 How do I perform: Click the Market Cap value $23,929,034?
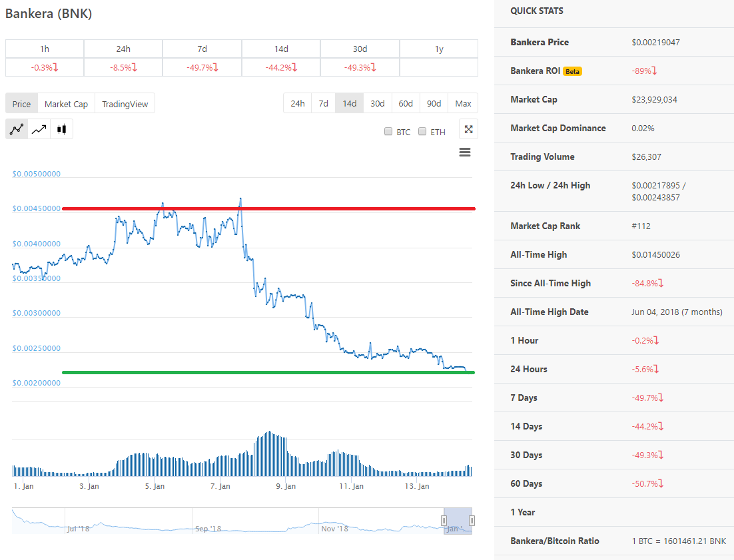pyautogui.click(x=654, y=100)
